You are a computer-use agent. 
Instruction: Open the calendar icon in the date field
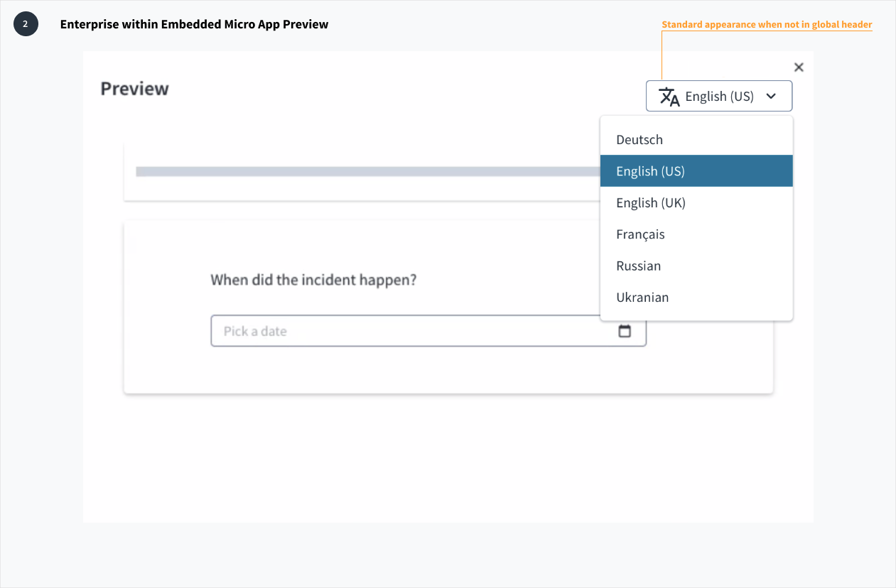[625, 331]
